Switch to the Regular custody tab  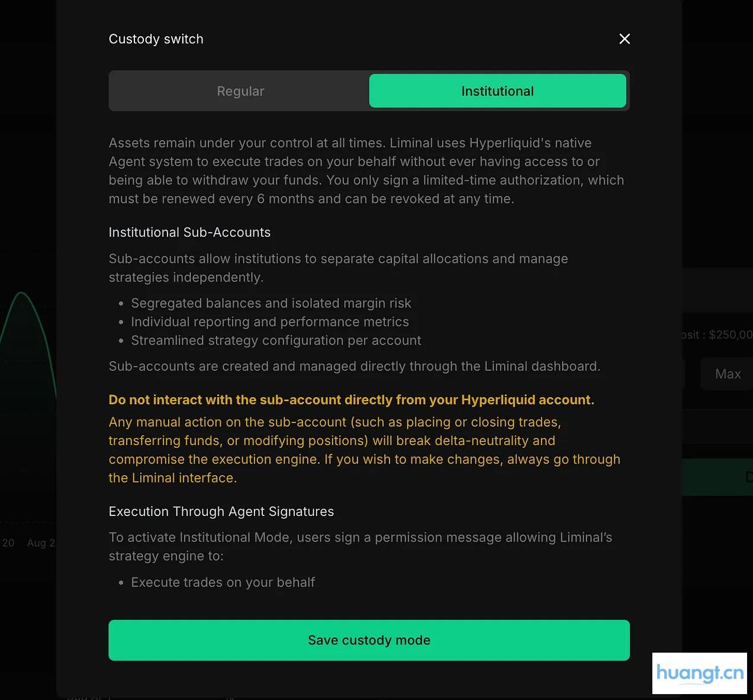(x=240, y=91)
